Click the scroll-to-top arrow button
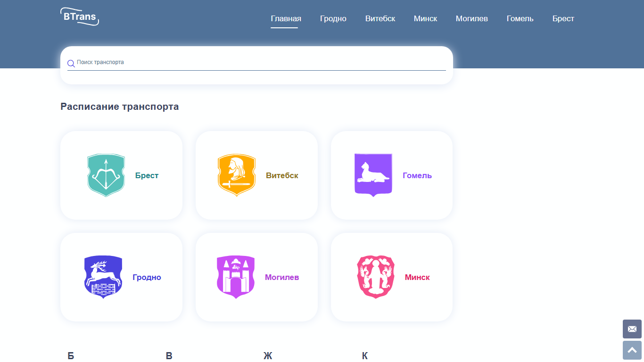Viewport: 644px width, 362px height. (x=632, y=350)
